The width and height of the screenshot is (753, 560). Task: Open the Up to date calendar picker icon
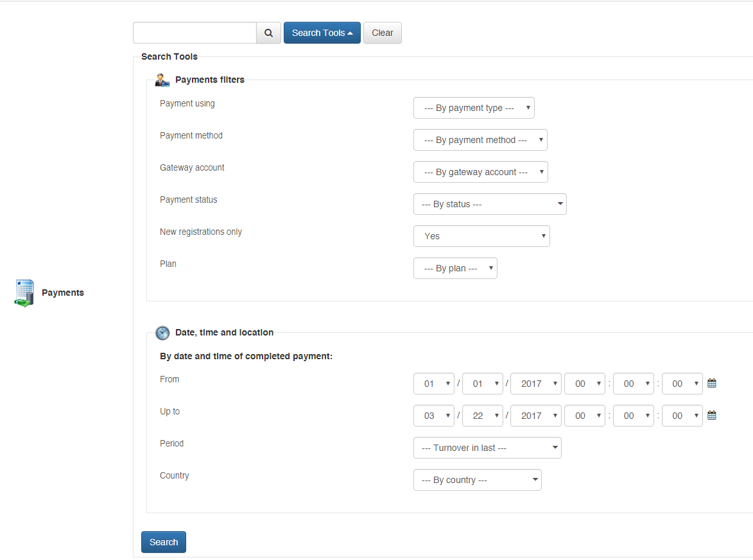pos(712,415)
